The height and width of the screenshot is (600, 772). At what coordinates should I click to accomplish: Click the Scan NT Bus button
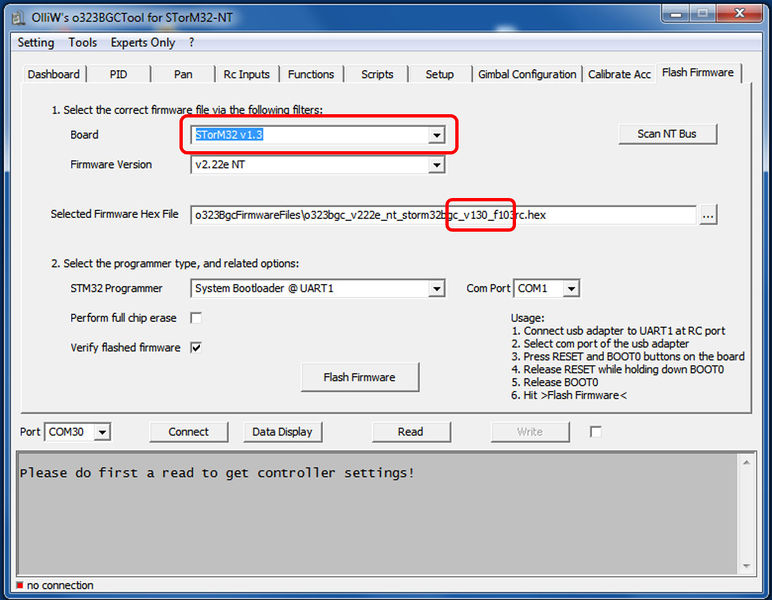(x=667, y=134)
